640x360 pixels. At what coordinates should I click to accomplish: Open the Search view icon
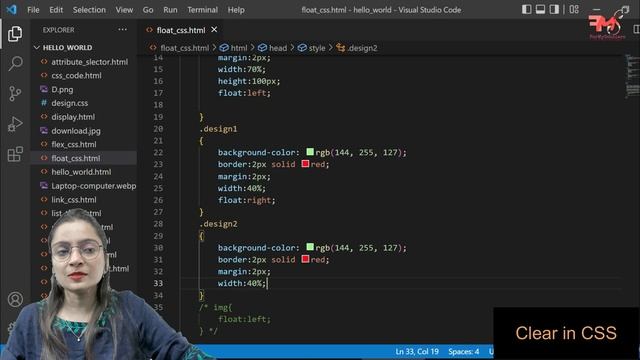point(15,63)
